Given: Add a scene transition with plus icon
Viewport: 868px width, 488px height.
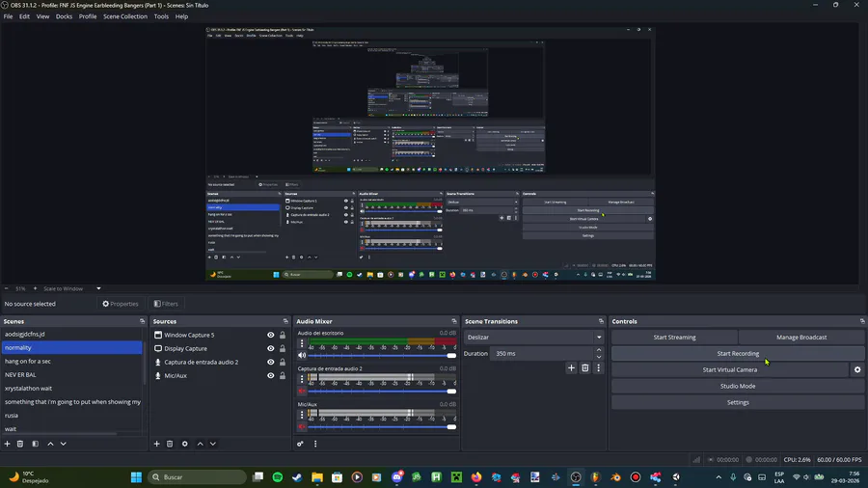Looking at the screenshot, I should coord(571,368).
